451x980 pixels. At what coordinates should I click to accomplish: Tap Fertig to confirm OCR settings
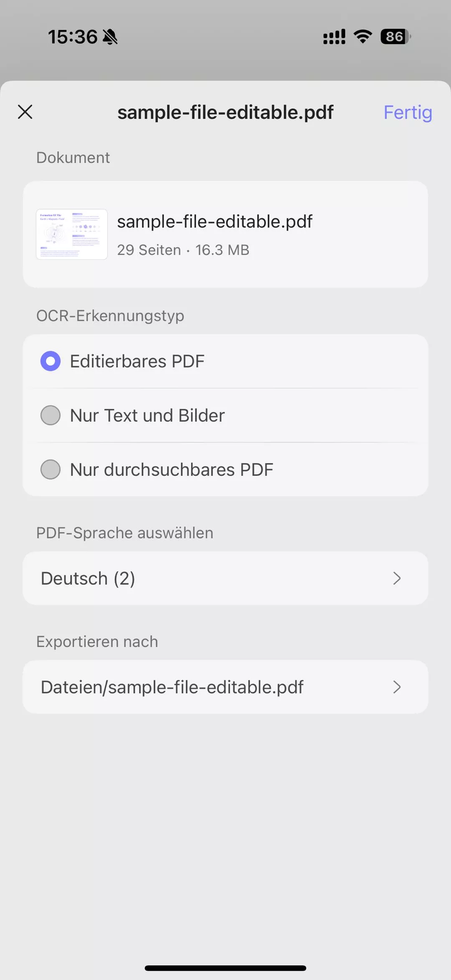click(x=408, y=112)
